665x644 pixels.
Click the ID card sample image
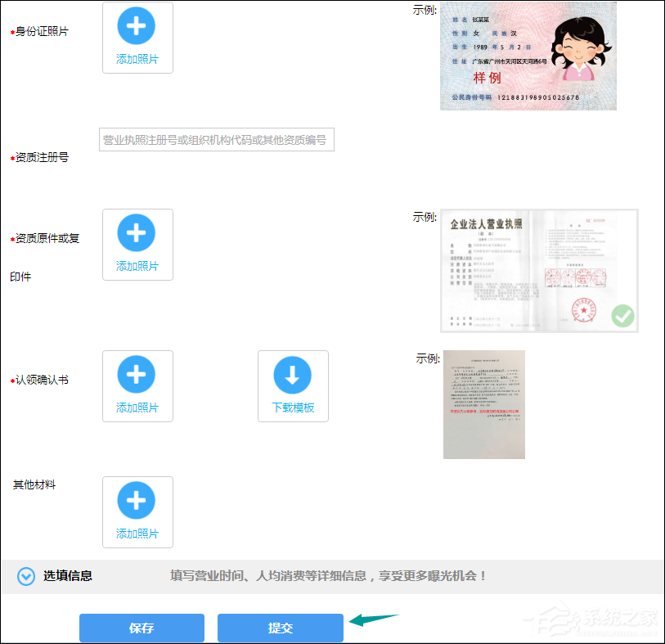(x=528, y=55)
